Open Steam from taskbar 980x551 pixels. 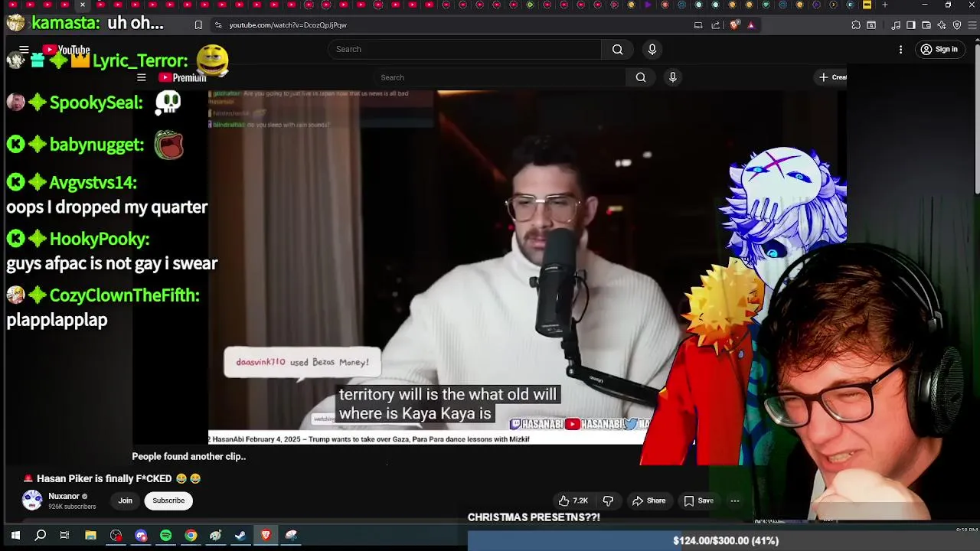(x=241, y=536)
